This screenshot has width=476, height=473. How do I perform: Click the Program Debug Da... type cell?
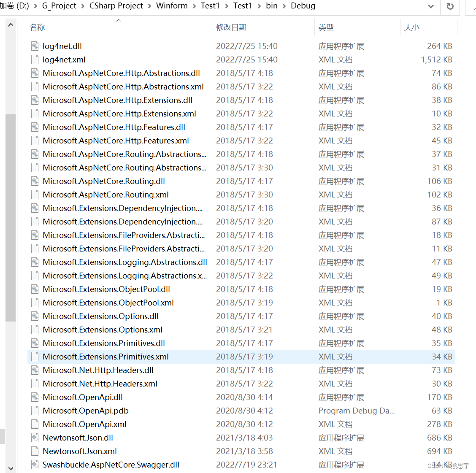(x=357, y=411)
